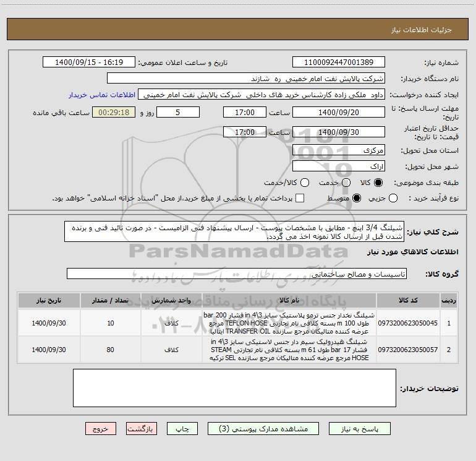The width and height of the screenshot is (476, 461).
Task: Click row number 2 cell
Action: click(x=449, y=350)
